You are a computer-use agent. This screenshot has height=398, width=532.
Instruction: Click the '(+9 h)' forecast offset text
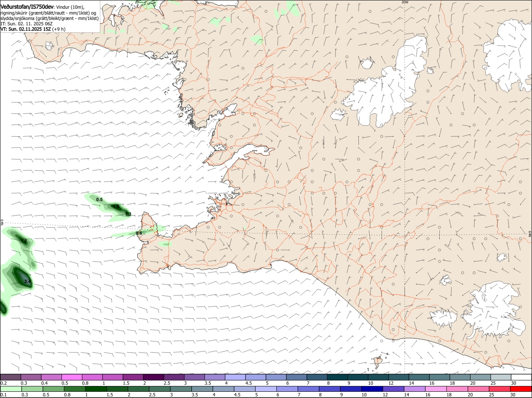click(58, 29)
